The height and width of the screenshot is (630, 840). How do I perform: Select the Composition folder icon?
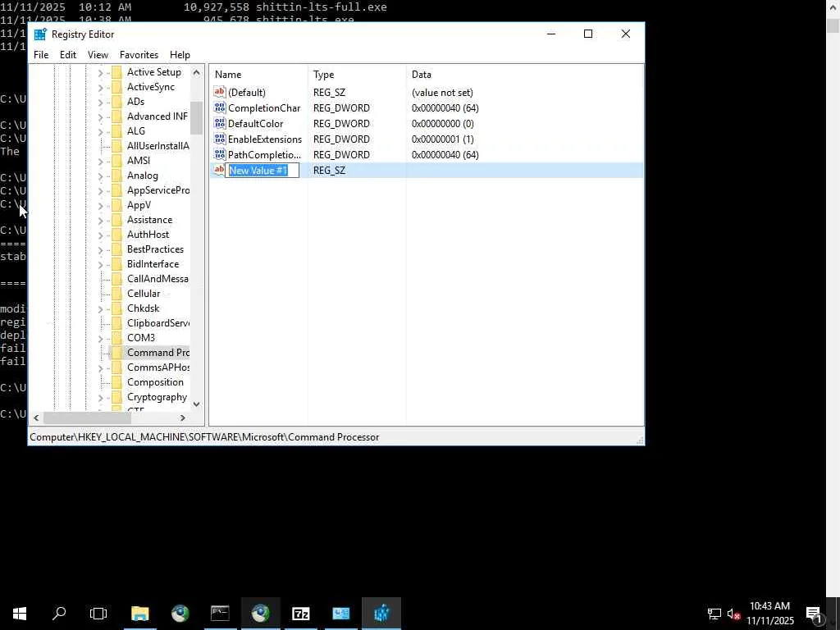pos(116,382)
